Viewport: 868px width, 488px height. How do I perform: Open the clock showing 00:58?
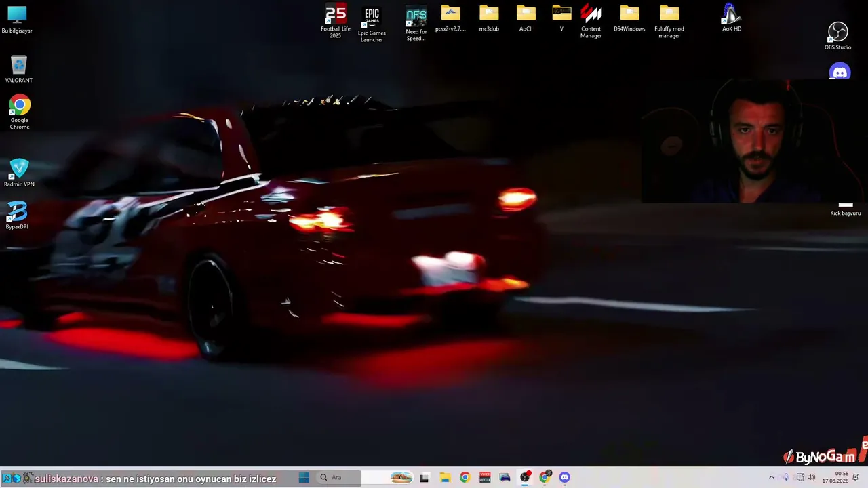[x=835, y=477]
